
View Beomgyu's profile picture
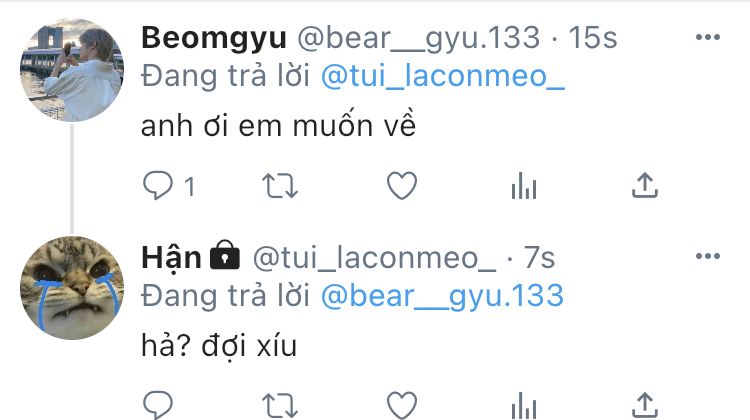click(x=72, y=70)
